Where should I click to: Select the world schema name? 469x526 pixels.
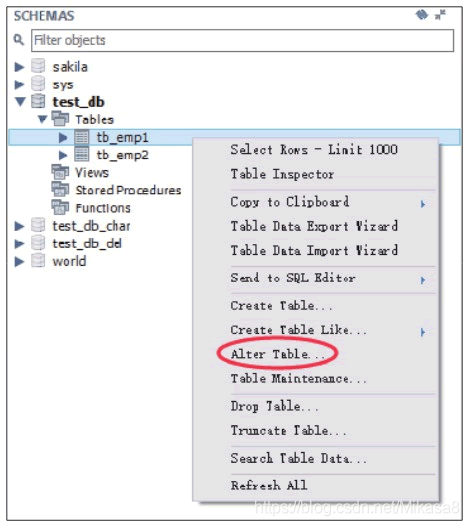(x=69, y=261)
